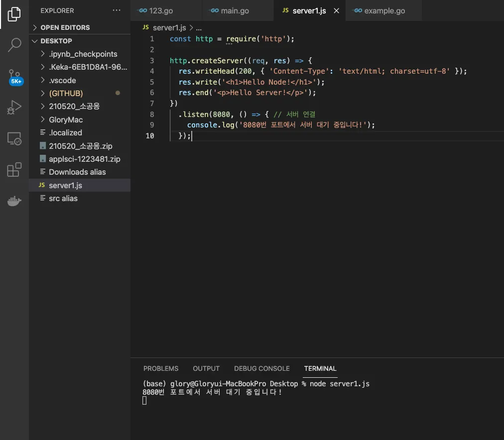Expand the (GITHUB) folder
This screenshot has height=440, width=504.
(x=65, y=93)
